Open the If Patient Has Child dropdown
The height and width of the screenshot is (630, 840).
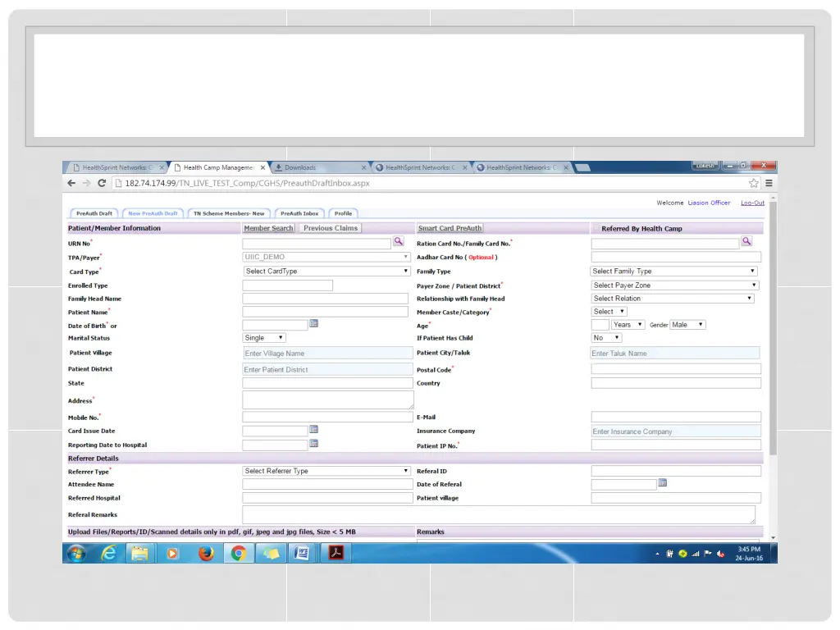[x=606, y=337]
